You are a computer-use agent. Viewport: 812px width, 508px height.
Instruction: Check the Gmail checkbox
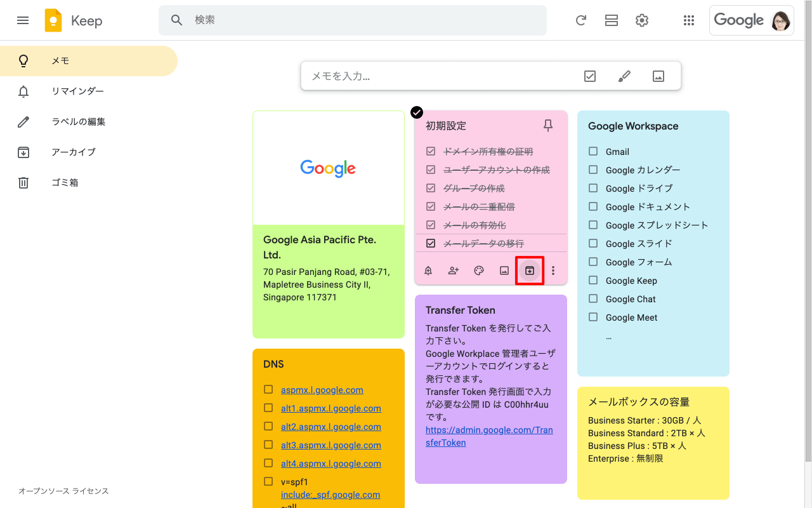(x=593, y=151)
